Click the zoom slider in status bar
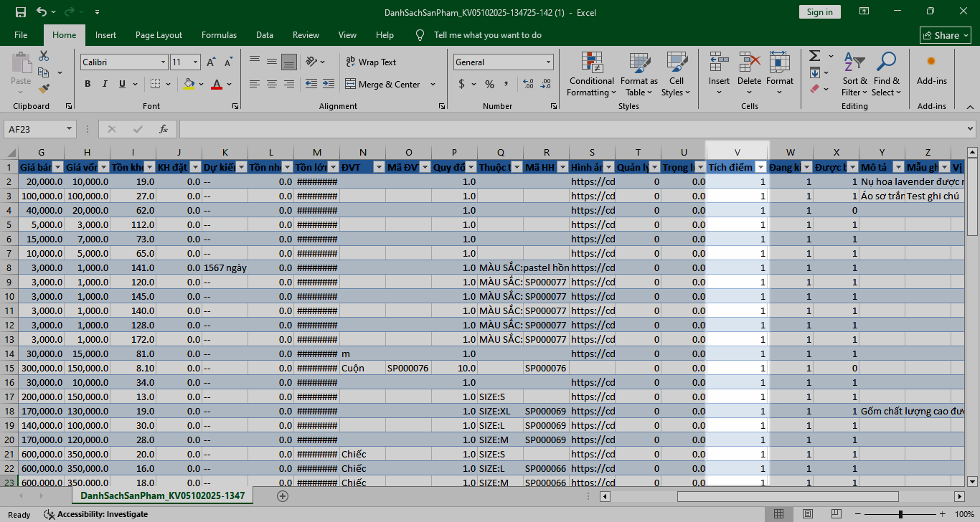 pyautogui.click(x=901, y=514)
